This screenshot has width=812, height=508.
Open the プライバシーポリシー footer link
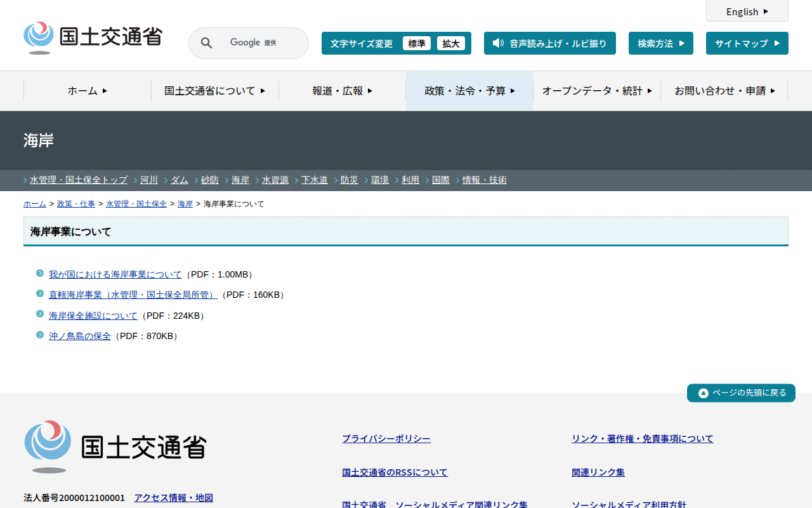click(x=386, y=438)
